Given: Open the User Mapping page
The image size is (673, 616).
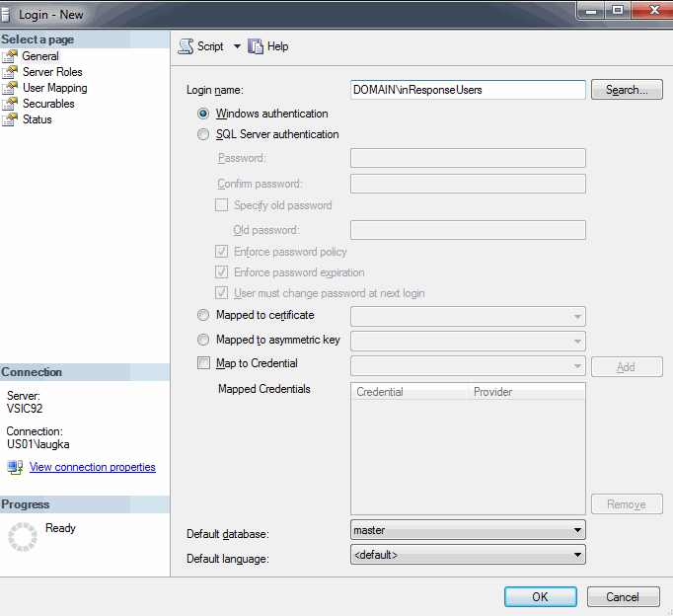Looking at the screenshot, I should 55,88.
